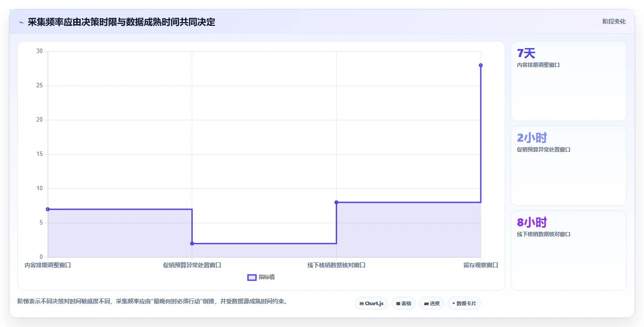Click the data point for 内容排期调整窗口

48,209
